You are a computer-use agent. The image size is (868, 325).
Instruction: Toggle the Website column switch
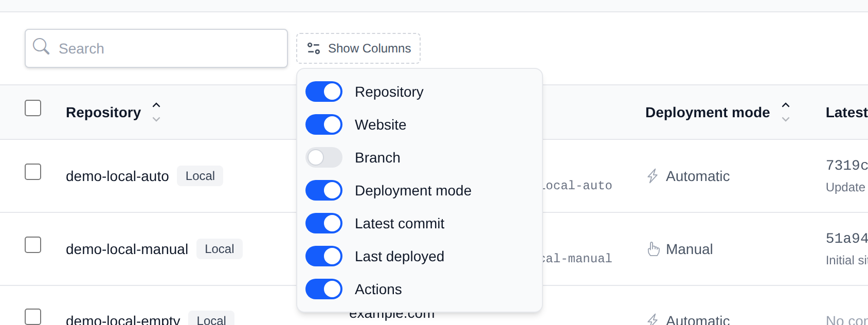324,124
